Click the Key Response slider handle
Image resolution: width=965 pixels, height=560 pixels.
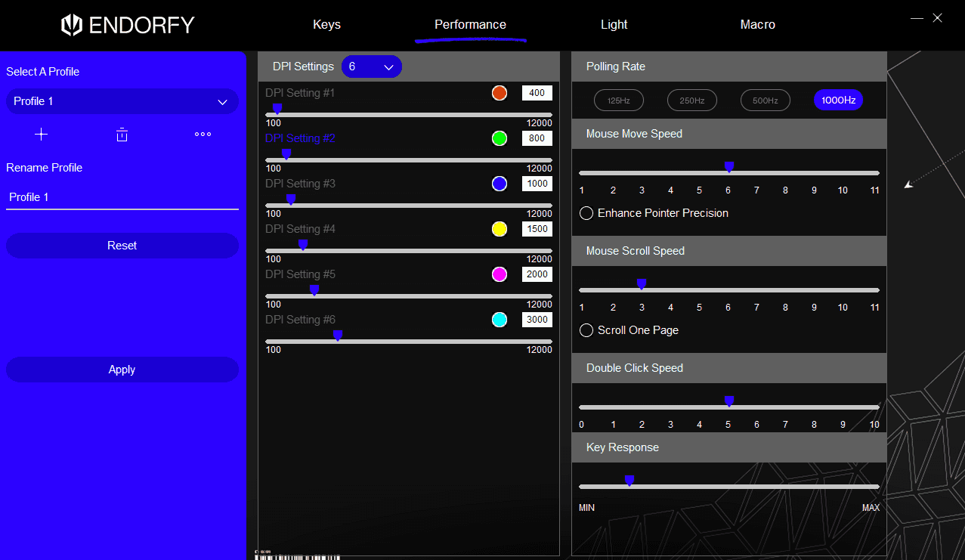629,481
